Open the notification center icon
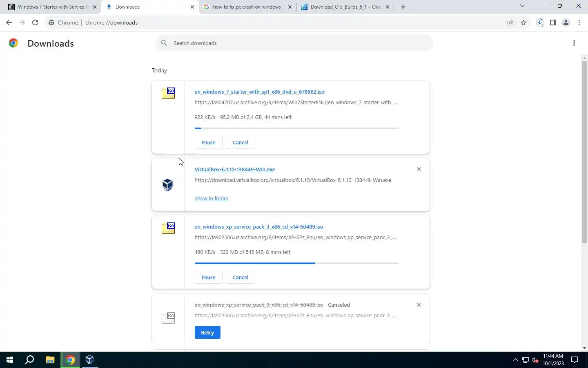The image size is (588, 368). 575,360
